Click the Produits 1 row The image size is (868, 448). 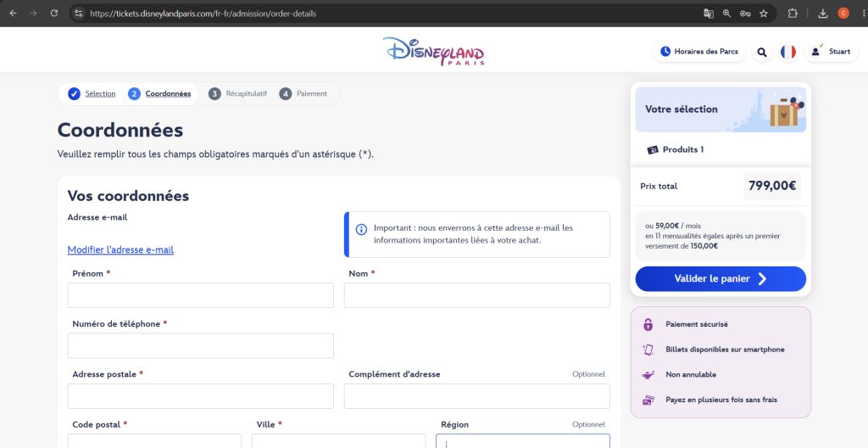coord(721,149)
